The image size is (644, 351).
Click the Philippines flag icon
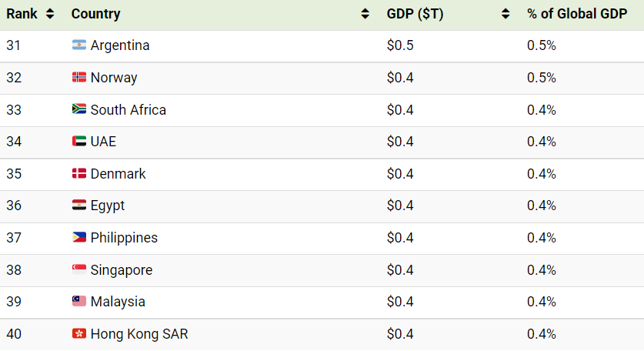point(78,237)
